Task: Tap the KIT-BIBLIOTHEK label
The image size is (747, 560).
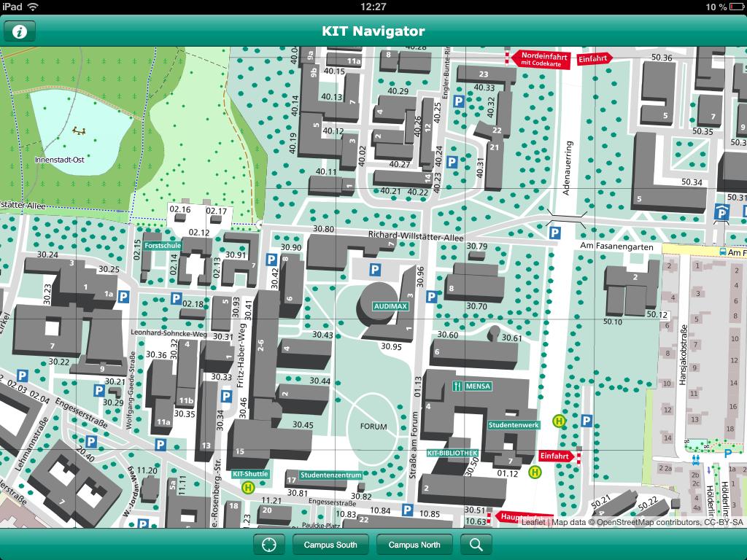Action: tap(452, 453)
